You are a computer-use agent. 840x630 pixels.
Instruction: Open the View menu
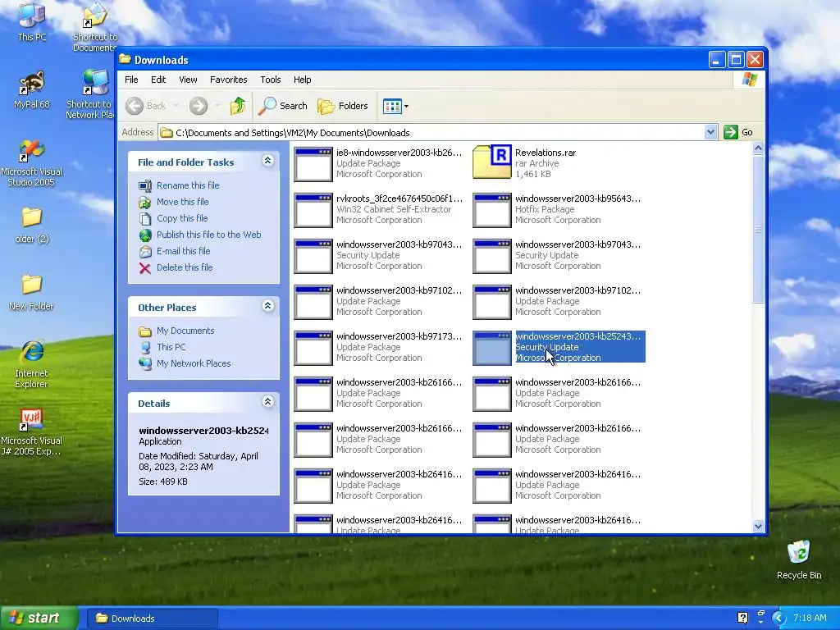[188, 80]
